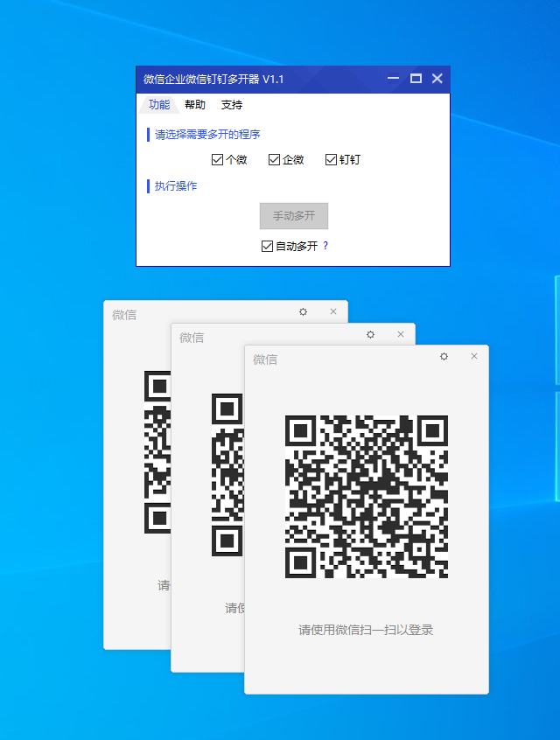Click the 手动多开 button
The width and height of the screenshot is (560, 740).
(294, 216)
